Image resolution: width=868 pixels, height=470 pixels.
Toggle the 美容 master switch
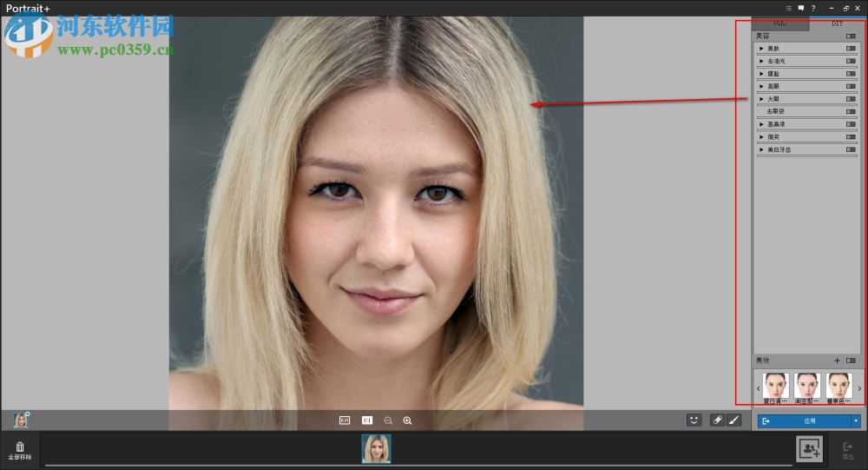(x=851, y=36)
